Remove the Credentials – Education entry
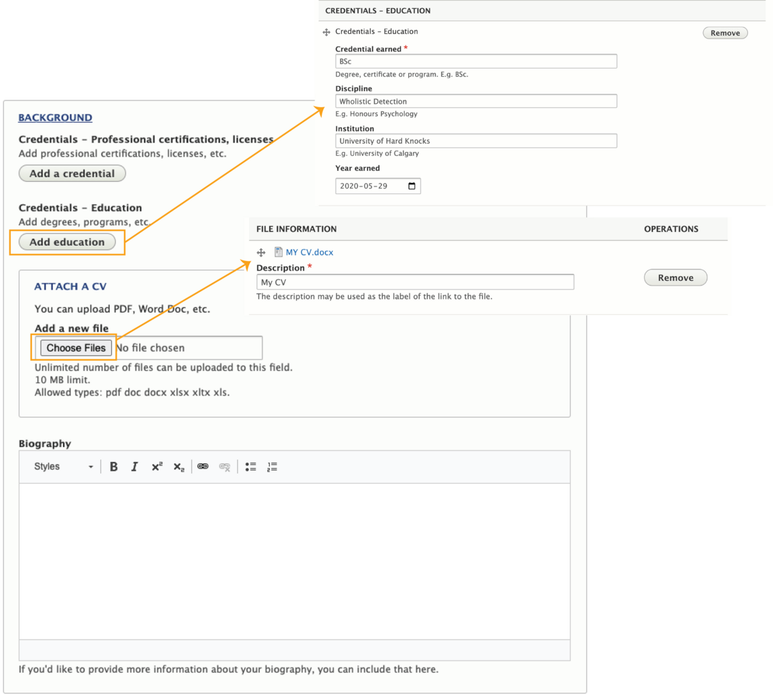The image size is (773, 700). (725, 33)
